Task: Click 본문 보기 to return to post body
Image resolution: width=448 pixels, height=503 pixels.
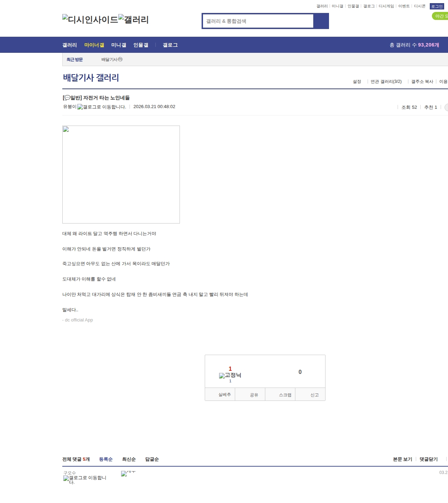Action: click(x=402, y=459)
